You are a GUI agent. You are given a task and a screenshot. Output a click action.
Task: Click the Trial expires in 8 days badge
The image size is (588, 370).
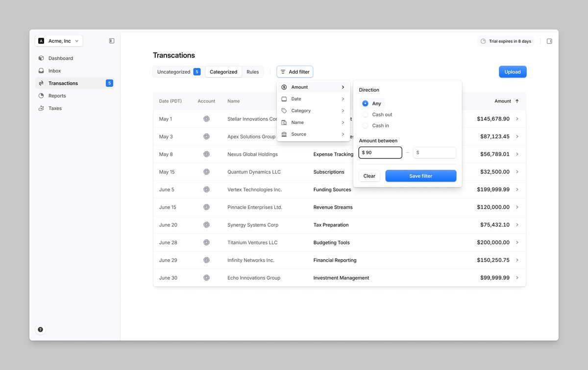coord(506,41)
